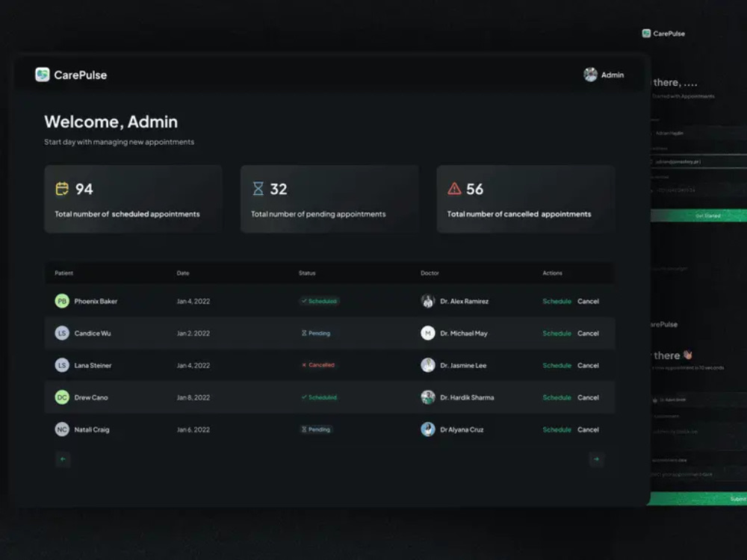Click the cancelled appointments warning triangle icon
The image size is (747, 560).
pos(454,189)
